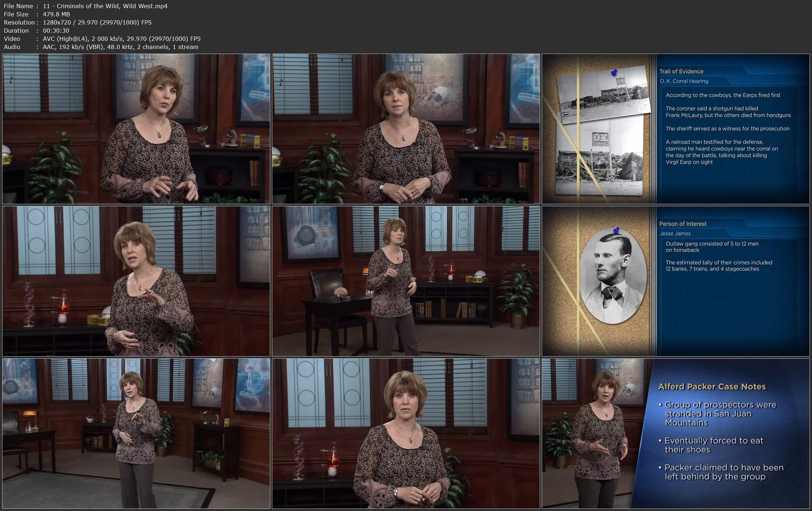Viewport: 812px width, 511px height.
Task: Open the 'Trail of Evidence' O.K. Corral thumbnail
Action: (676, 129)
